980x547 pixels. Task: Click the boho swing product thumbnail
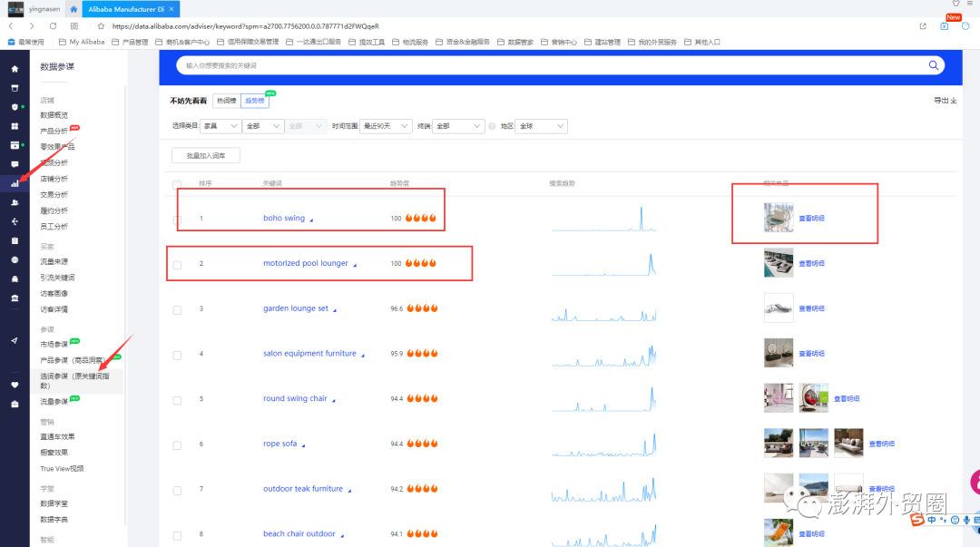tap(779, 218)
